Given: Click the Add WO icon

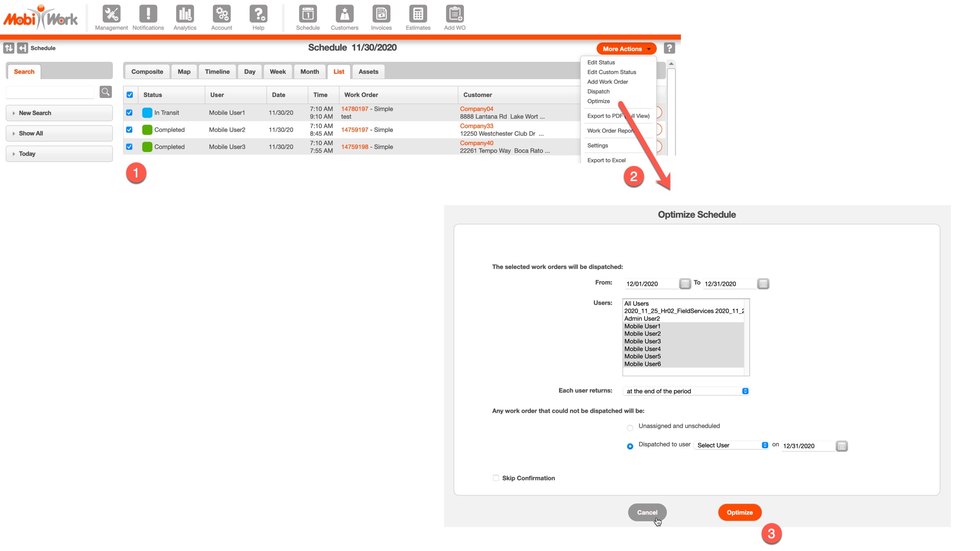Looking at the screenshot, I should (x=454, y=14).
